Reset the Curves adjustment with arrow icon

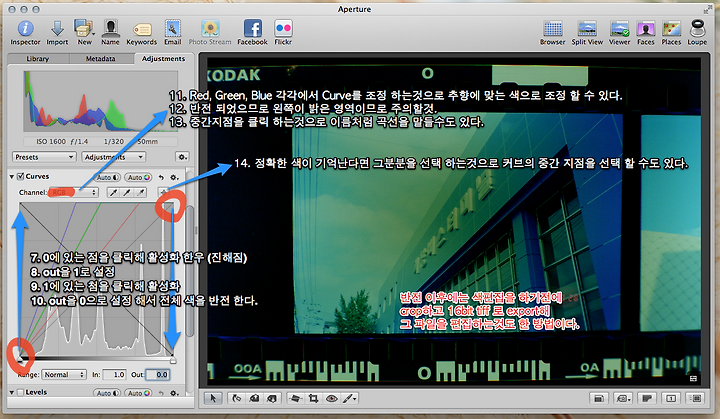pyautogui.click(x=161, y=177)
